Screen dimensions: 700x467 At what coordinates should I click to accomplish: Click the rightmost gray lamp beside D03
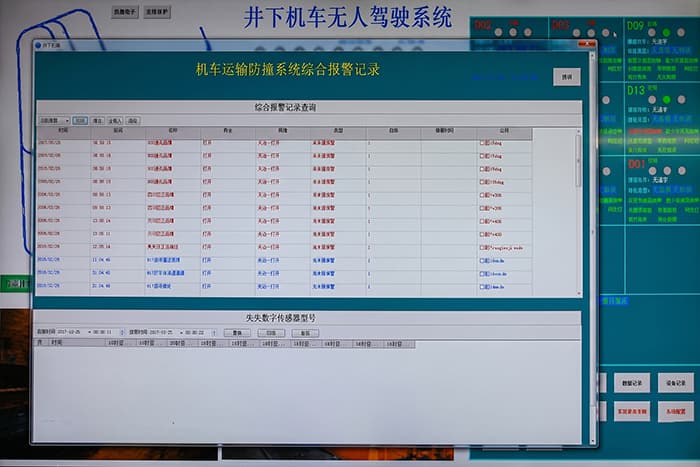tap(605, 33)
